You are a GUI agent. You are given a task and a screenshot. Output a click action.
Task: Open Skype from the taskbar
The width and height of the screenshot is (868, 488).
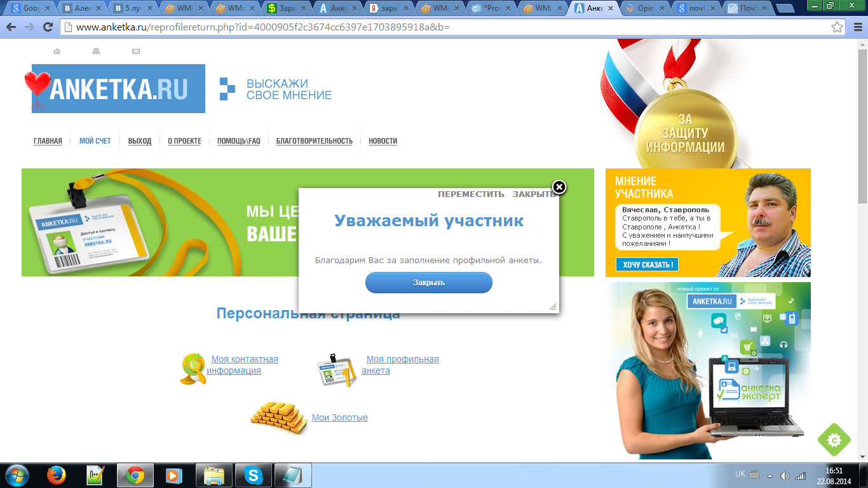click(254, 475)
